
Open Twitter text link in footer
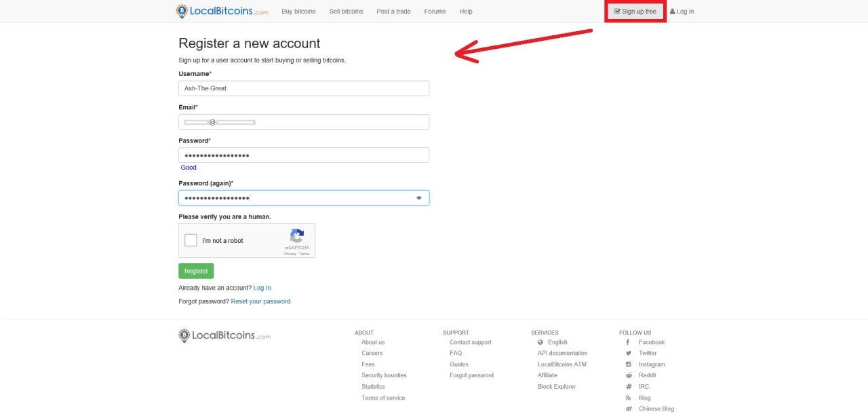(648, 353)
